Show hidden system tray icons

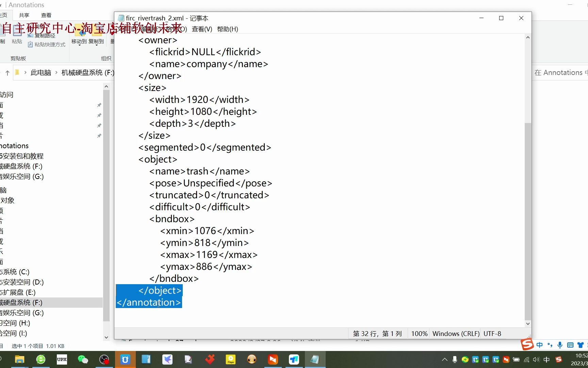pos(445,359)
